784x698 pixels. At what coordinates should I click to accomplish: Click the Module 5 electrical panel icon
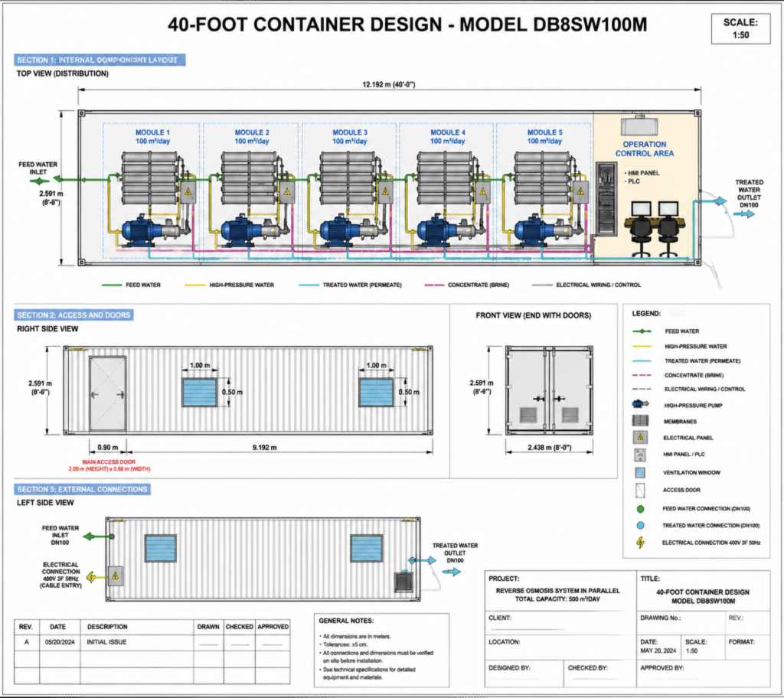point(580,191)
